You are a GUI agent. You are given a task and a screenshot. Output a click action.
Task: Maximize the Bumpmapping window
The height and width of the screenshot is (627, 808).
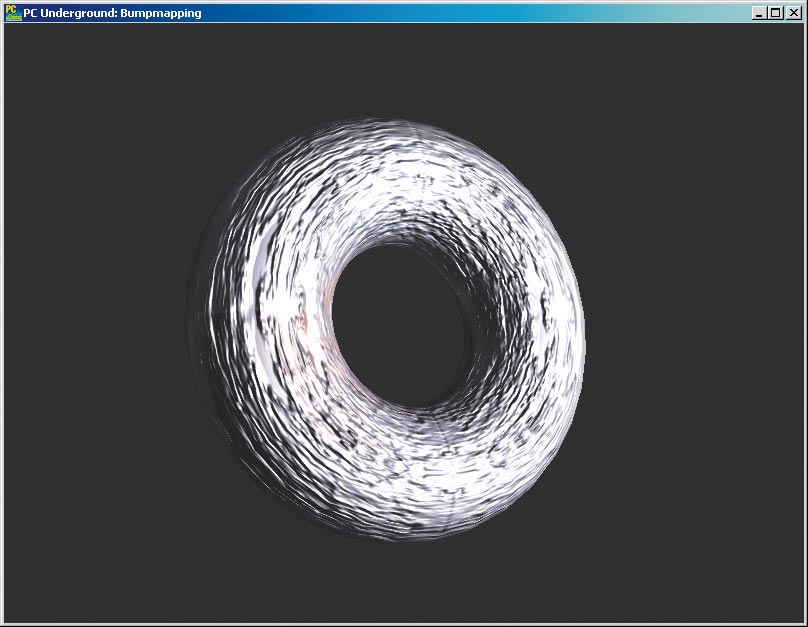click(775, 13)
